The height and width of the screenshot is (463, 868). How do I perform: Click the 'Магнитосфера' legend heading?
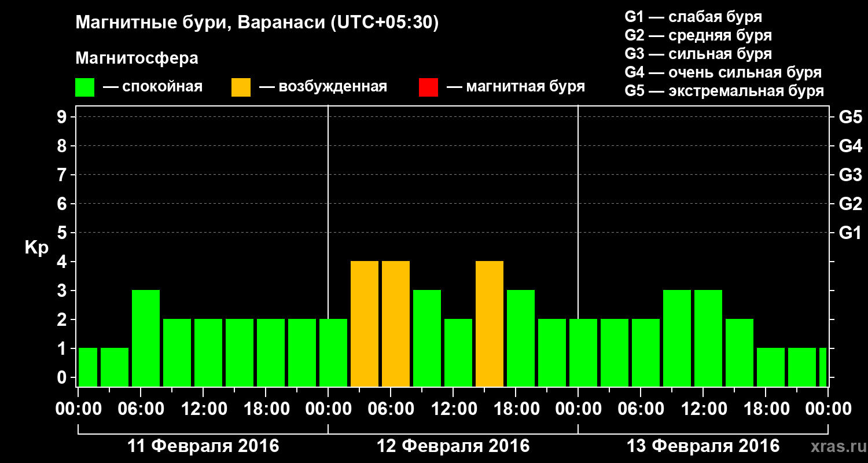tap(137, 58)
